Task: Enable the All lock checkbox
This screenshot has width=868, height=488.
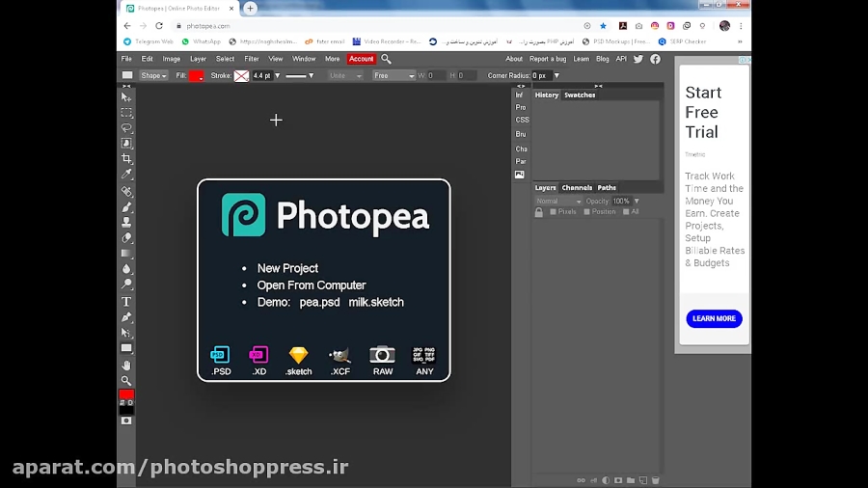Action: pos(626,212)
